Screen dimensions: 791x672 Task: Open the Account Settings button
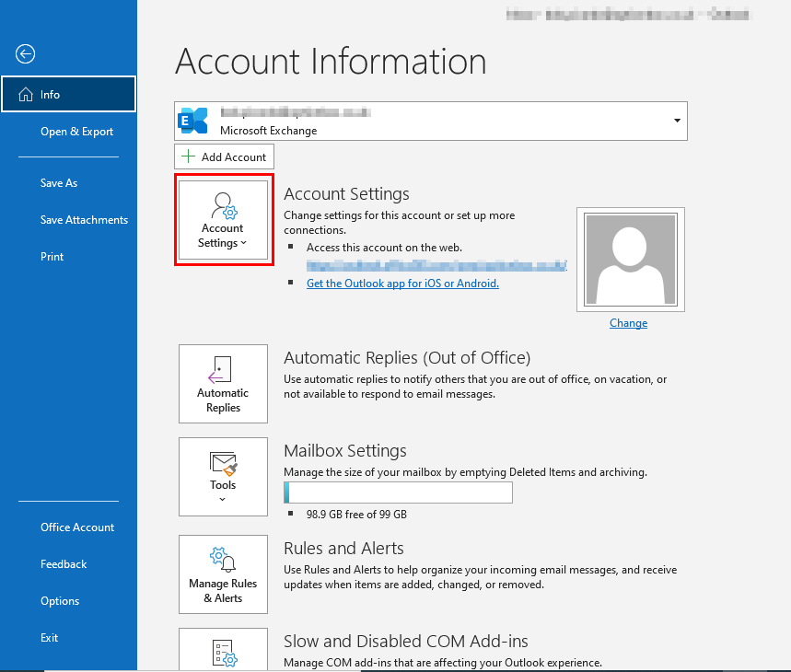[223, 220]
